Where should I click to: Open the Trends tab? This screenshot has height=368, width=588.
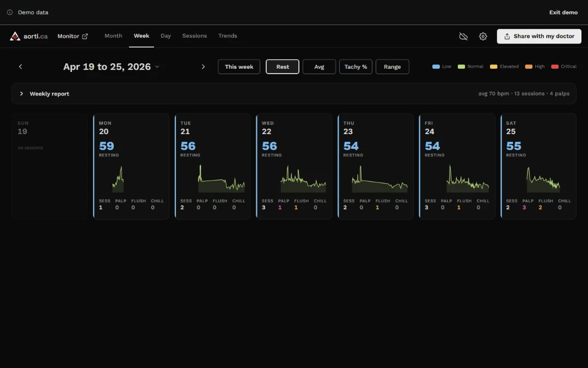(228, 35)
